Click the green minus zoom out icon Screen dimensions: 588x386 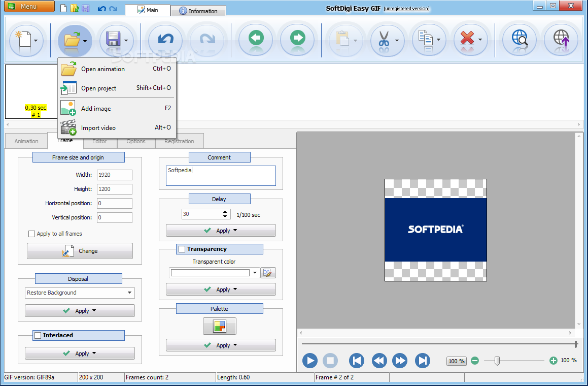(475, 361)
